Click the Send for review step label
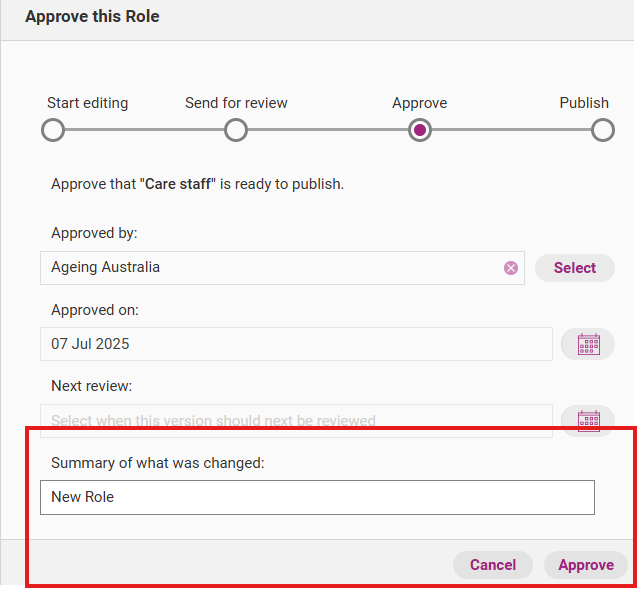637x589 pixels. (x=236, y=103)
